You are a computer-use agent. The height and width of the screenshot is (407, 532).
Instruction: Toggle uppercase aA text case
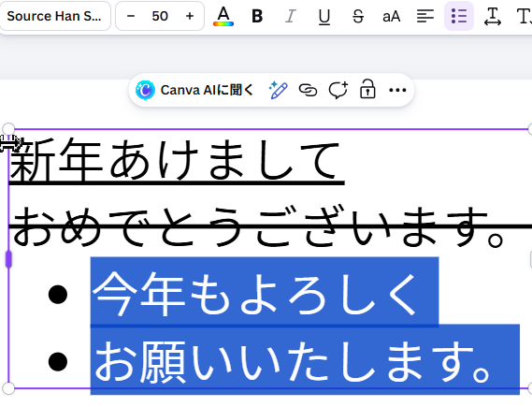coord(391,16)
